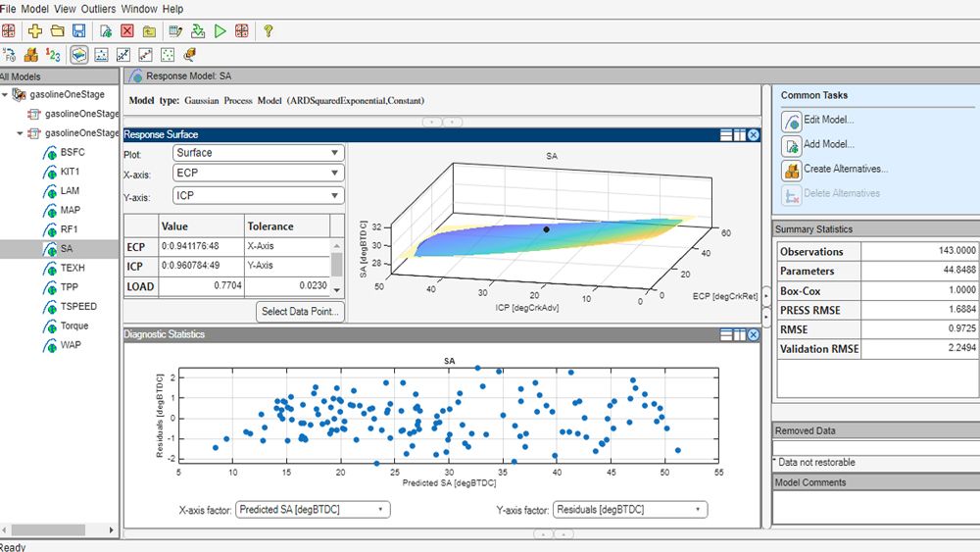The height and width of the screenshot is (552, 980).
Task: Open the Y-axis factor Residuals dropdown
Action: click(x=629, y=510)
